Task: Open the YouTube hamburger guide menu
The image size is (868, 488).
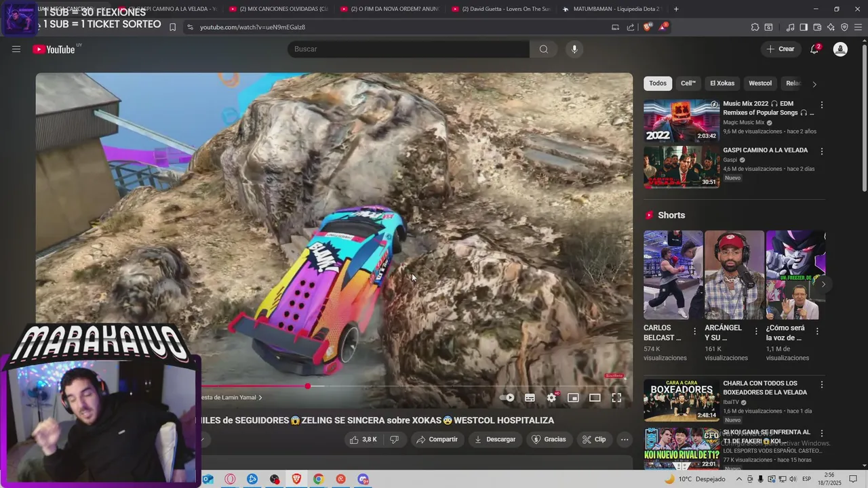Action: coord(16,49)
